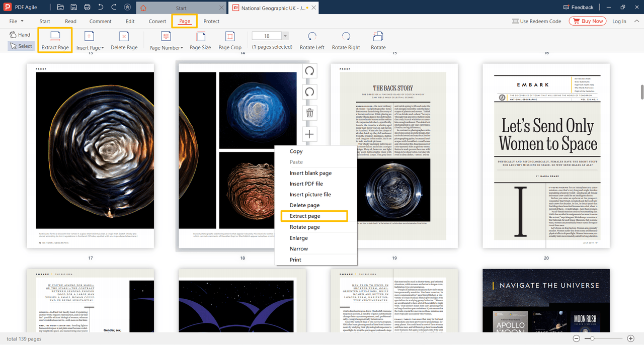The width and height of the screenshot is (644, 345).
Task: Click the Delete Page toolbar icon
Action: (124, 40)
